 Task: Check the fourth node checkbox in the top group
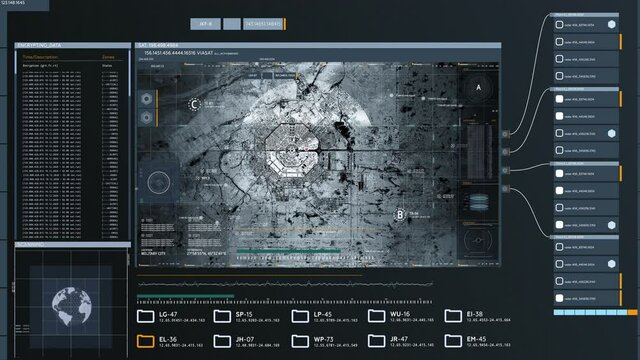pyautogui.click(x=560, y=76)
